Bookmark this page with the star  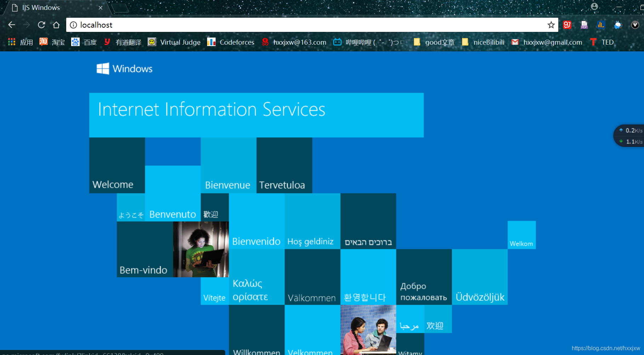pyautogui.click(x=551, y=25)
